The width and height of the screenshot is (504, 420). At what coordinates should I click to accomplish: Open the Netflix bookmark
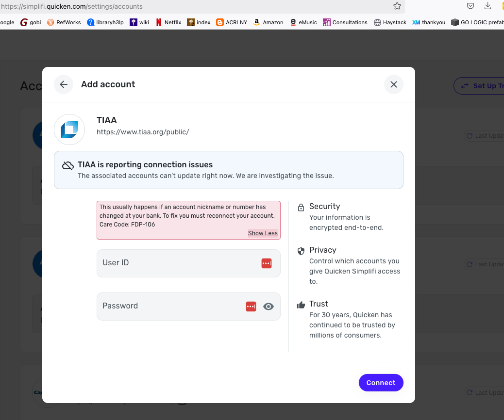pos(168,22)
